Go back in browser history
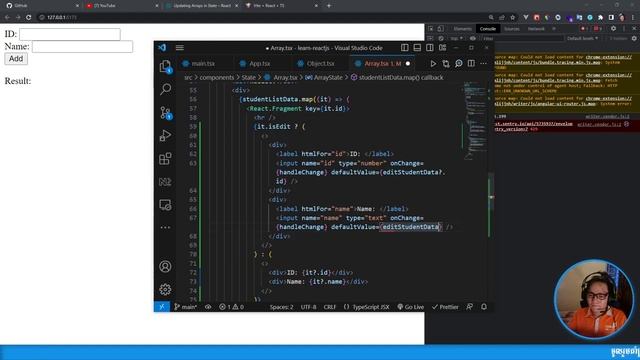Image resolution: width=640 pixels, height=360 pixels. 7,18
